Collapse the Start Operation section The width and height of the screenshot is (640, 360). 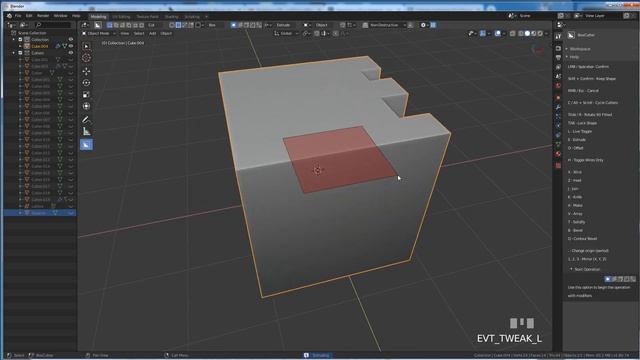(x=571, y=269)
